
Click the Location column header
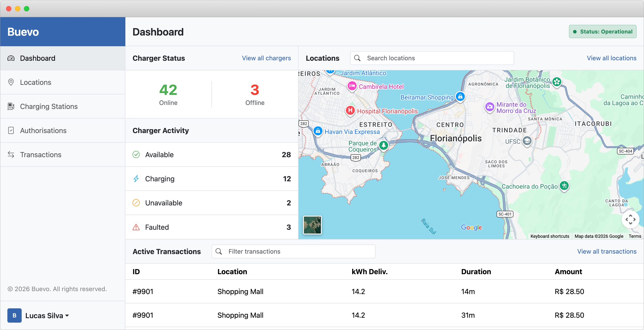(x=232, y=272)
